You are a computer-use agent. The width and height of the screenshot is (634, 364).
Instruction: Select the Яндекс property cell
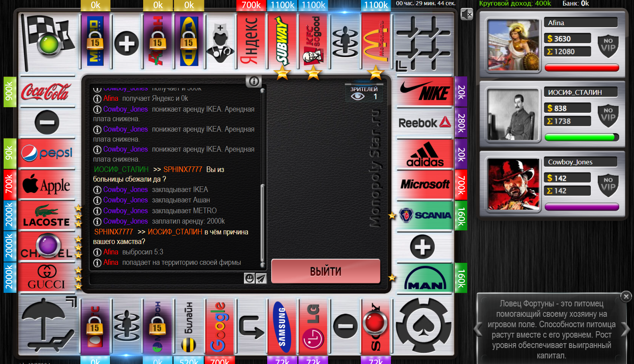[x=251, y=41]
